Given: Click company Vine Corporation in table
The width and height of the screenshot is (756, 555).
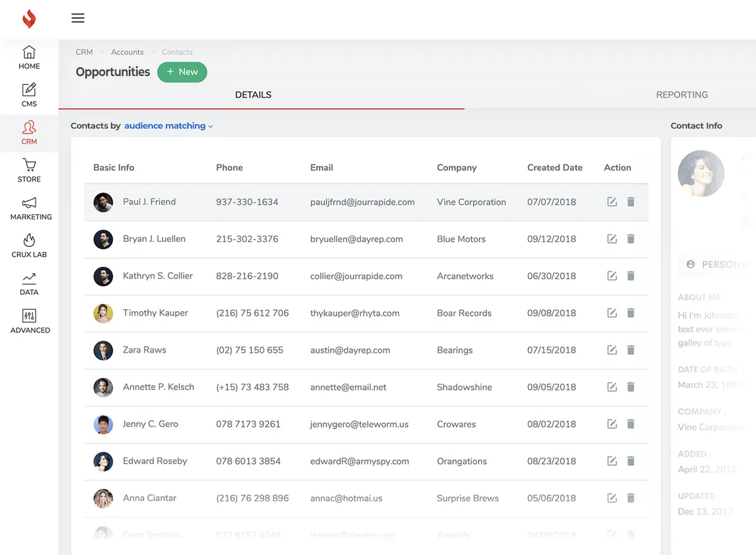Looking at the screenshot, I should pyautogui.click(x=471, y=202).
